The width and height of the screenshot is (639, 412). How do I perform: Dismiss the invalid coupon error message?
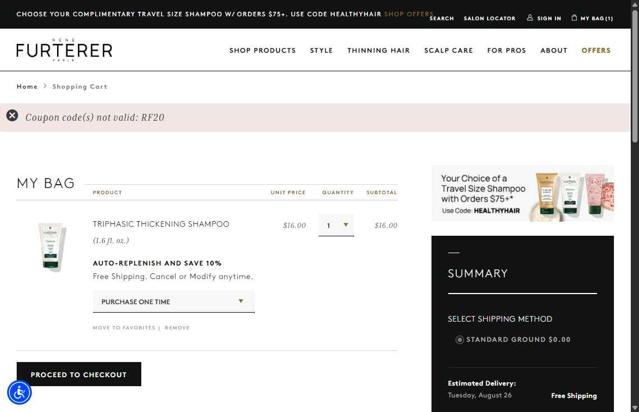(12, 116)
